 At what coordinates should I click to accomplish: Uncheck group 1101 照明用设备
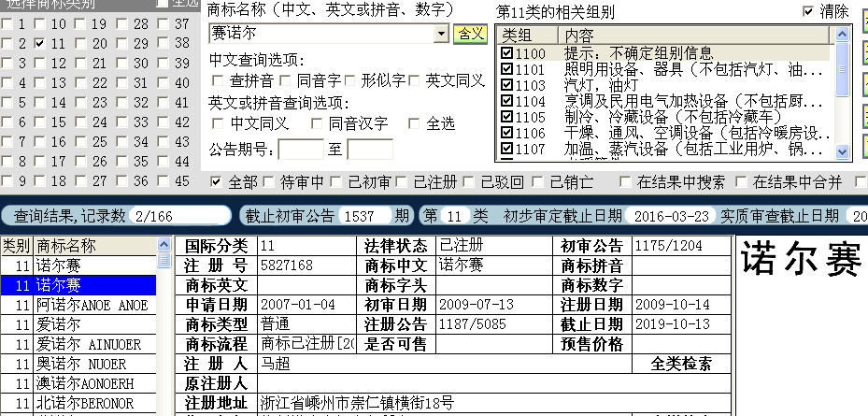pyautogui.click(x=506, y=69)
